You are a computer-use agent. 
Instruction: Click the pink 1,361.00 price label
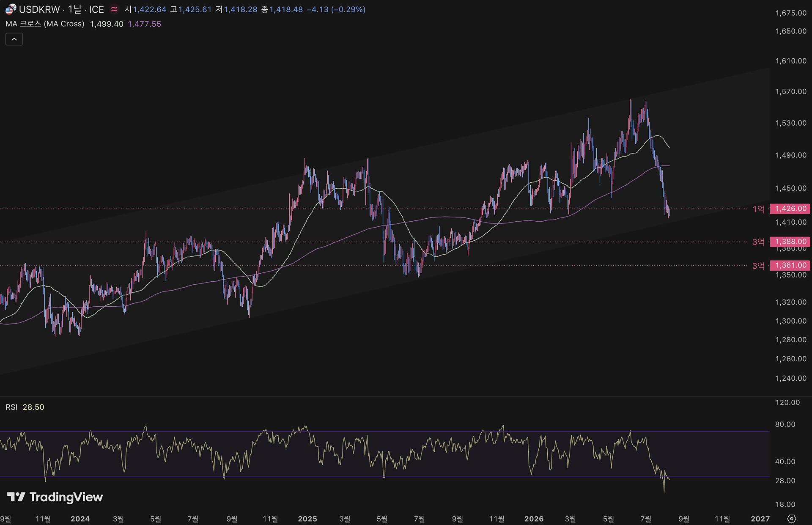pos(790,265)
